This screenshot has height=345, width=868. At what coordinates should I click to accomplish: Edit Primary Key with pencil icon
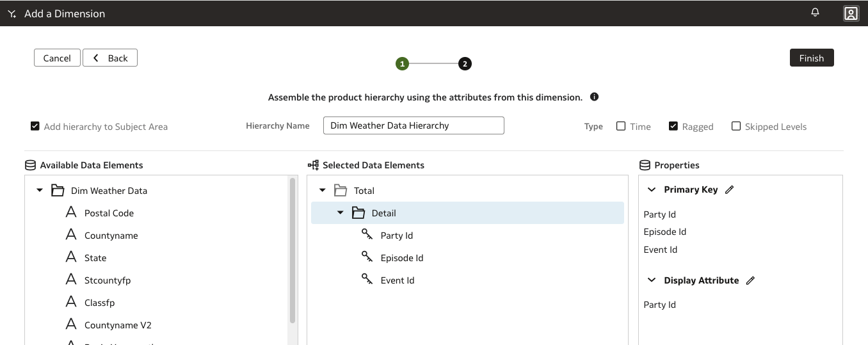[x=729, y=189]
